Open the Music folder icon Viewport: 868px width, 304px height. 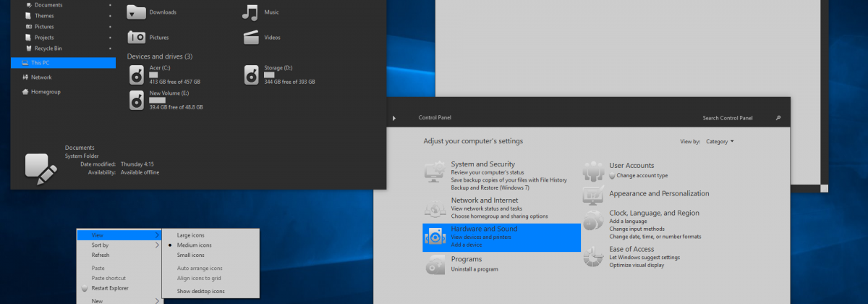250,12
